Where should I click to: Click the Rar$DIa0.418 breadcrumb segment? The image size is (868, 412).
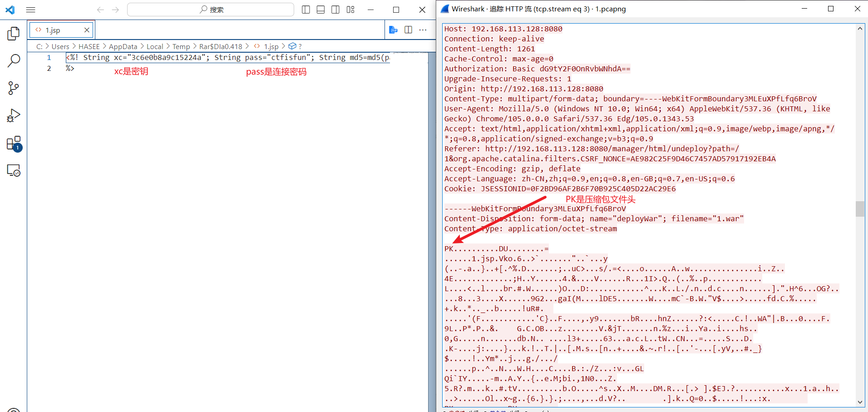pos(221,46)
